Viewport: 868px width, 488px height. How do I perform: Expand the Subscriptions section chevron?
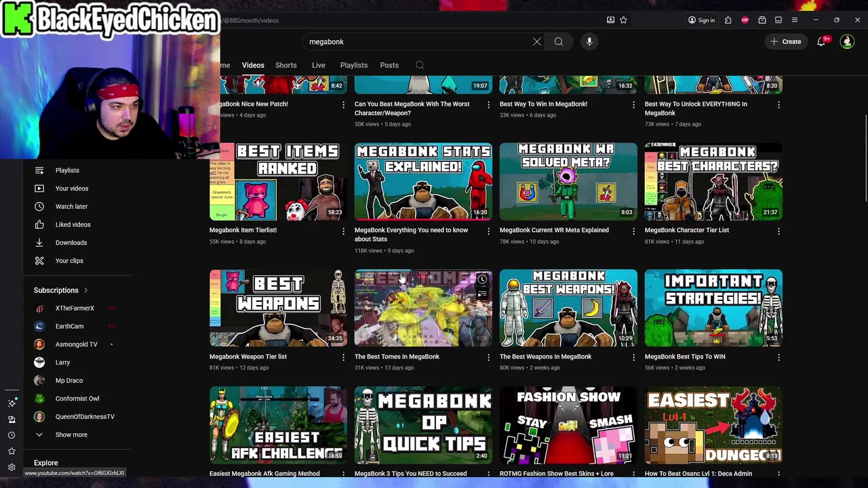click(85, 290)
